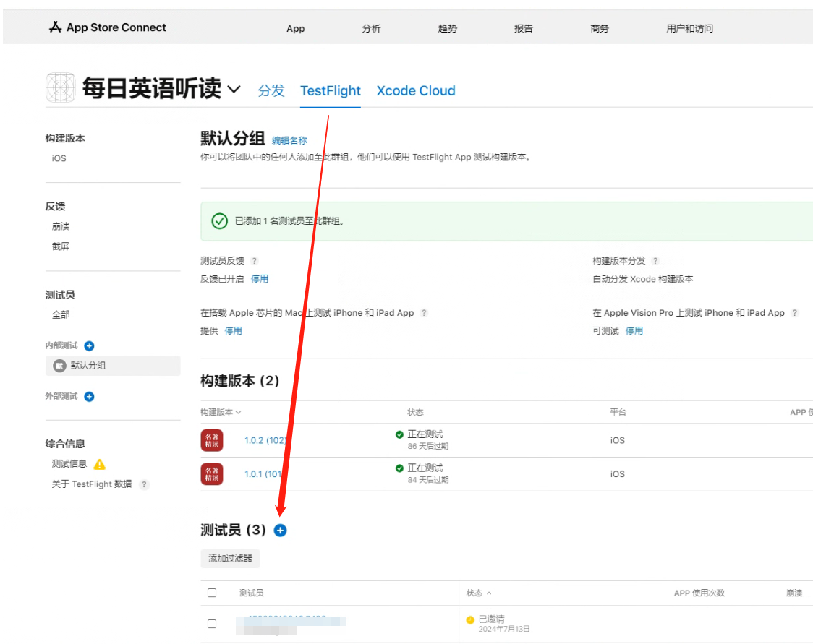Add a new 内部测试 group with plus icon
The image size is (813, 644).
coord(89,345)
